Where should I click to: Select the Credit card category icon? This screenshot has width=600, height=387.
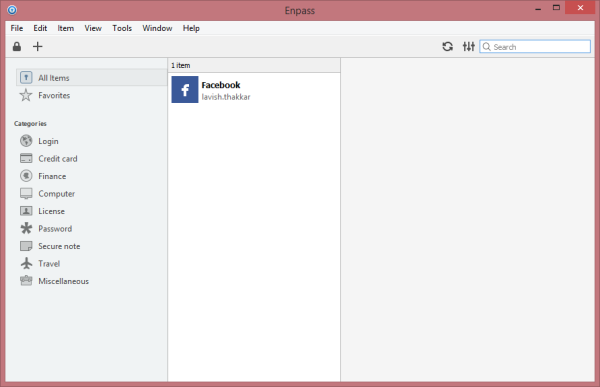26,158
